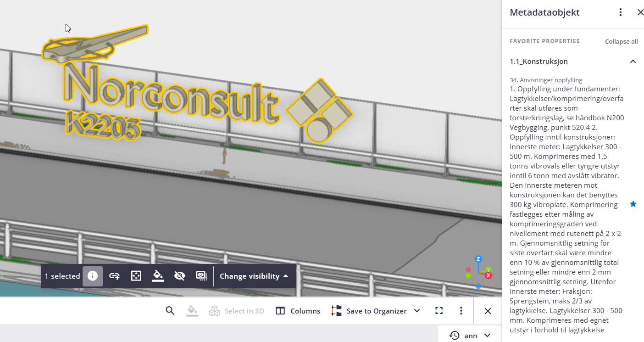Image resolution: width=644 pixels, height=342 pixels.
Task: Open the Change visibility dropdown
Action: 254,276
